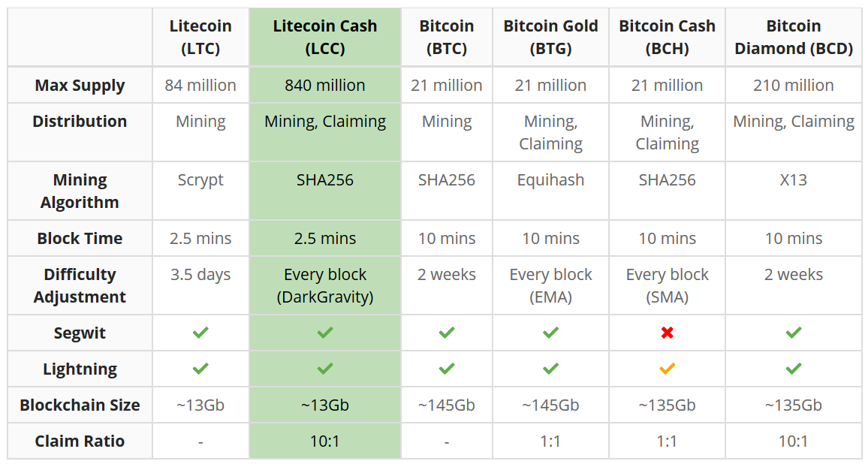Click the Difficulty Adjustment row label
The height and width of the screenshot is (464, 868).
coord(80,285)
